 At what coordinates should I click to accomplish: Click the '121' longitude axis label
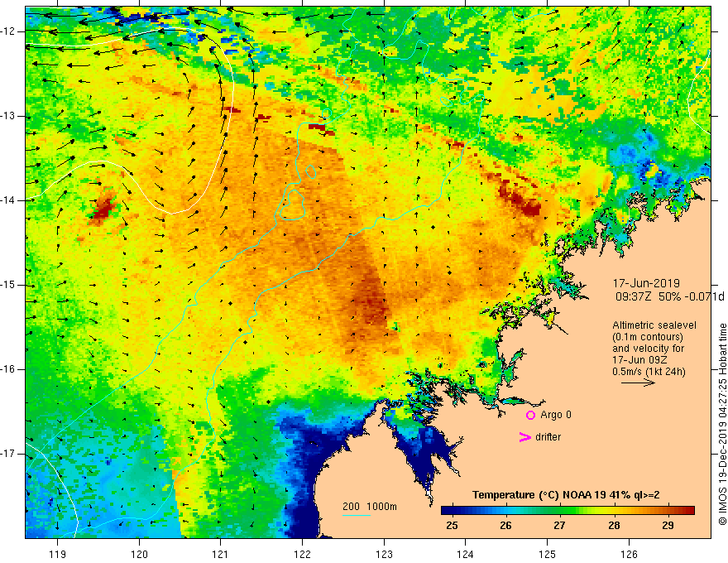click(x=220, y=554)
